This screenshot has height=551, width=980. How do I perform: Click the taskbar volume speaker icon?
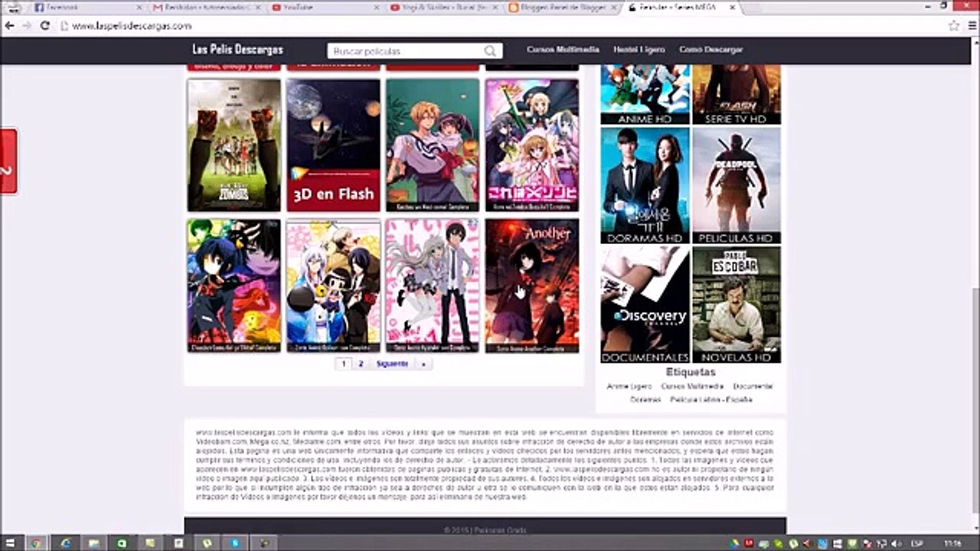pos(896,543)
